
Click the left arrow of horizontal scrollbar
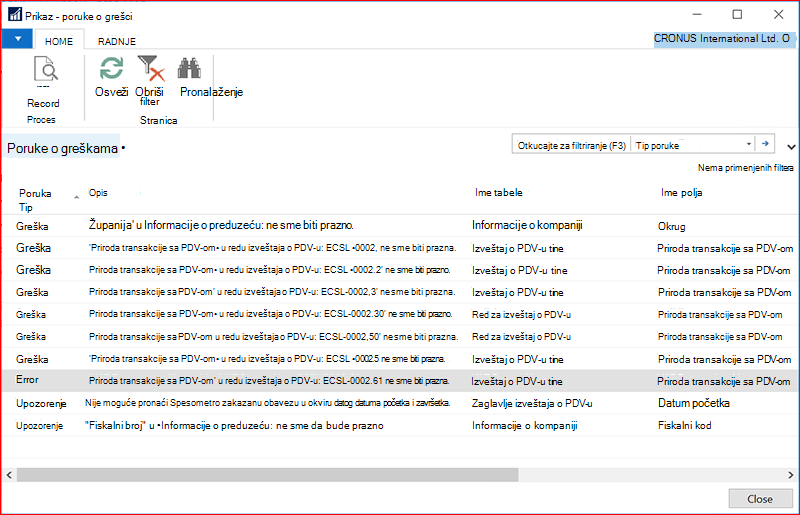tap(9, 475)
